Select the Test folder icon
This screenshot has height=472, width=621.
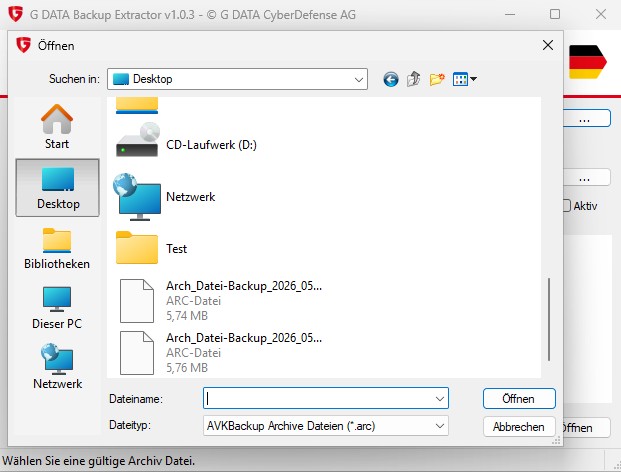[x=137, y=248]
